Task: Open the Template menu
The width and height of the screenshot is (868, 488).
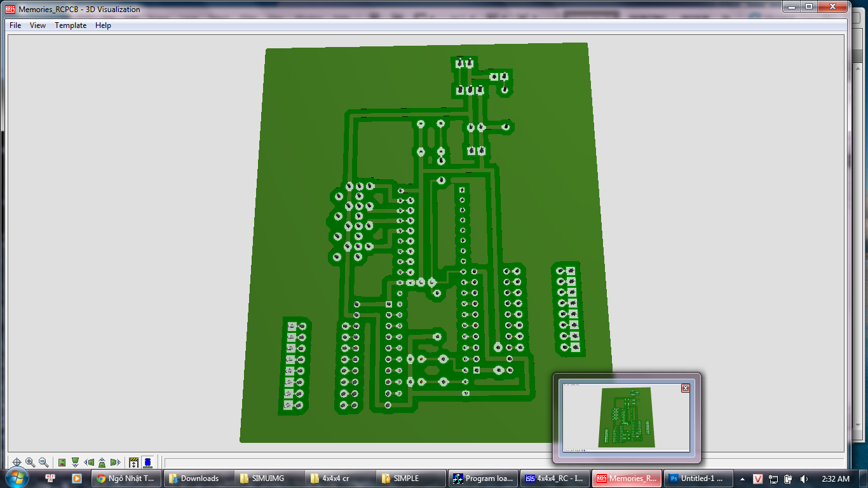Action: 71,25
